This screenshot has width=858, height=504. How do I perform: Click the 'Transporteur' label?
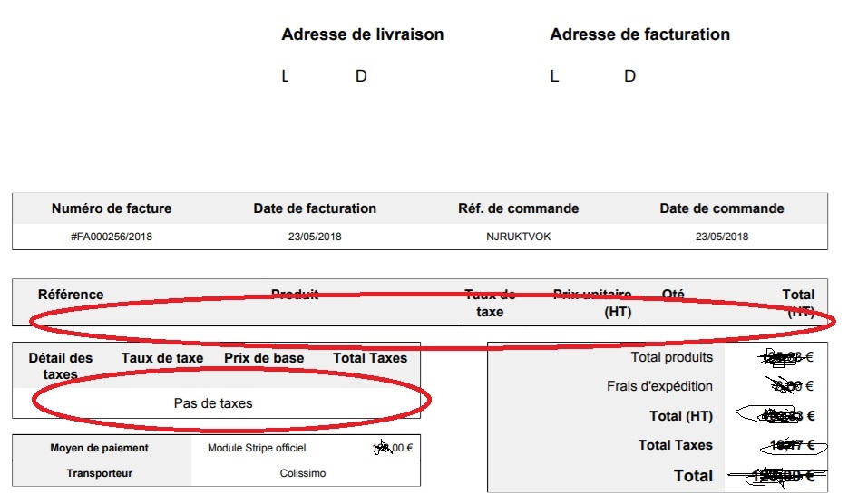(x=99, y=473)
